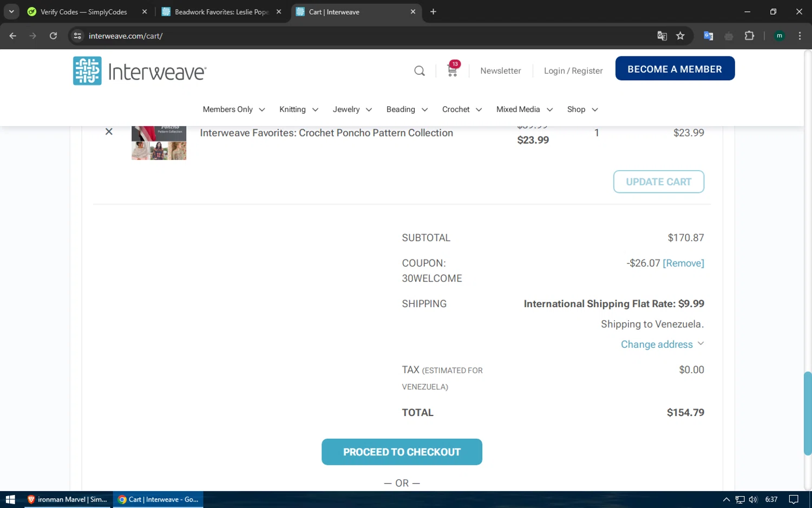
Task: Open the Chrome profile avatar
Action: tap(780, 36)
